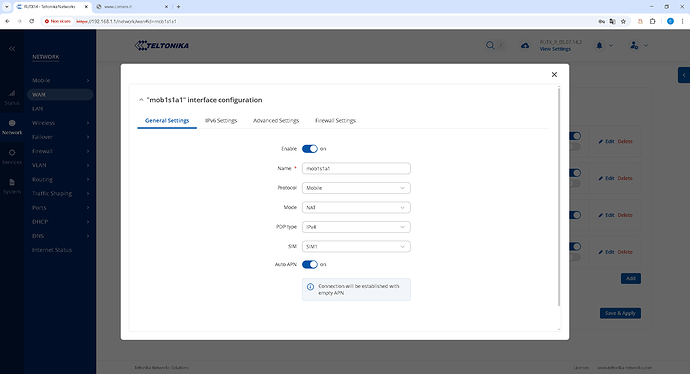The width and height of the screenshot is (690, 374).
Task: Close the interface configuration dialog
Action: 554,74
